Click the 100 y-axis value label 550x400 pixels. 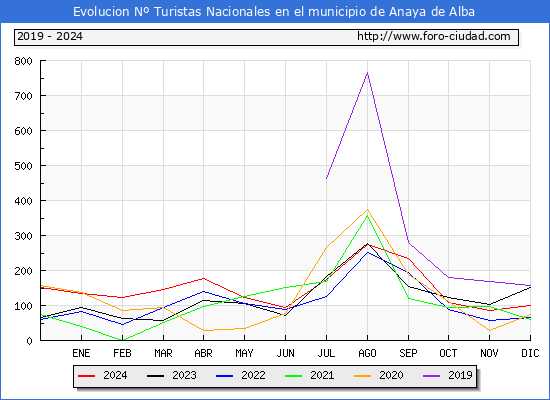24,306
